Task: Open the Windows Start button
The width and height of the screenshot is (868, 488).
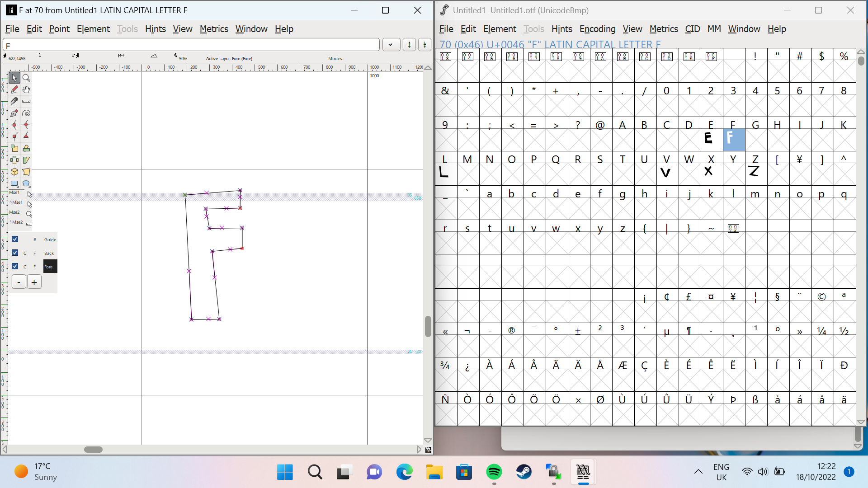Action: click(285, 472)
